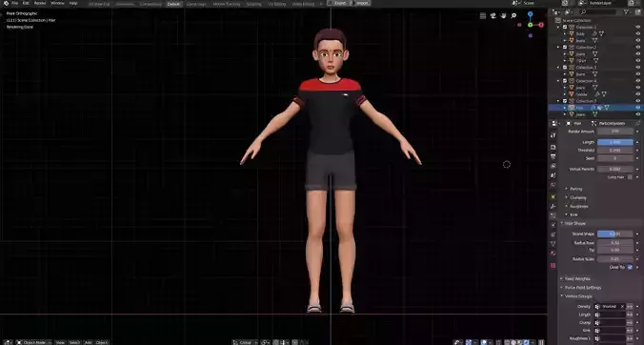Switch to the UV Editing workspace tab
644x345 pixels.
coord(276,4)
